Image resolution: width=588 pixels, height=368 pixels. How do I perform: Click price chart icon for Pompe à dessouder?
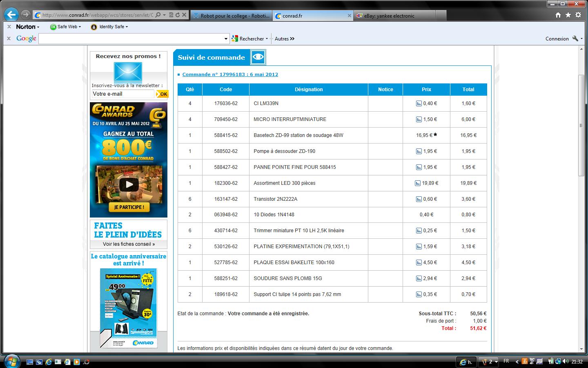point(419,151)
